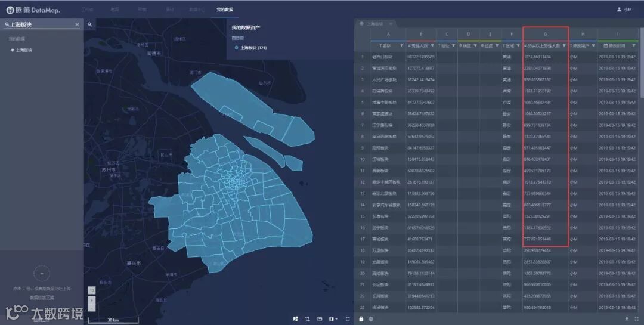Click cell 31944.0641213 in column B
The height and width of the screenshot is (325, 644).
pos(421,296)
